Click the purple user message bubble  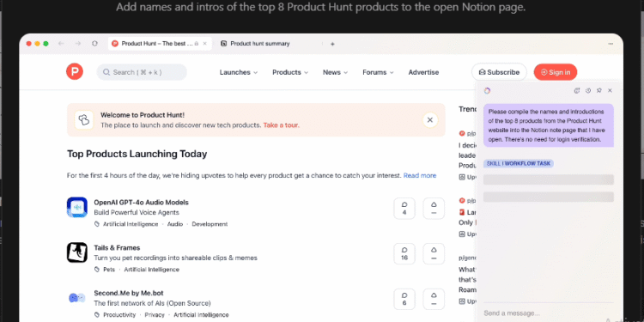(549, 125)
